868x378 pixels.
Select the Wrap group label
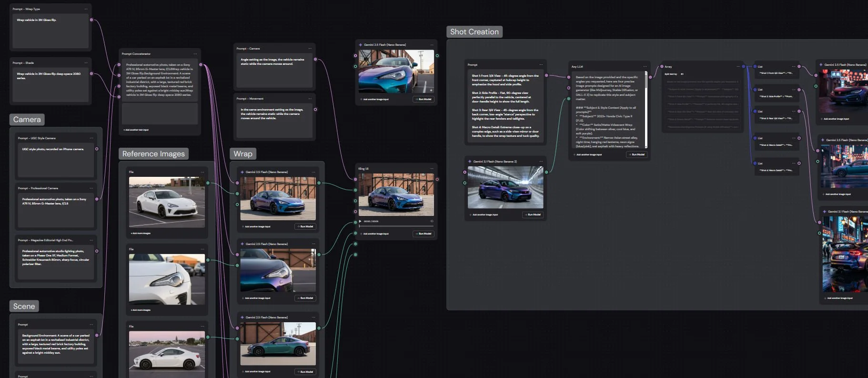point(243,153)
